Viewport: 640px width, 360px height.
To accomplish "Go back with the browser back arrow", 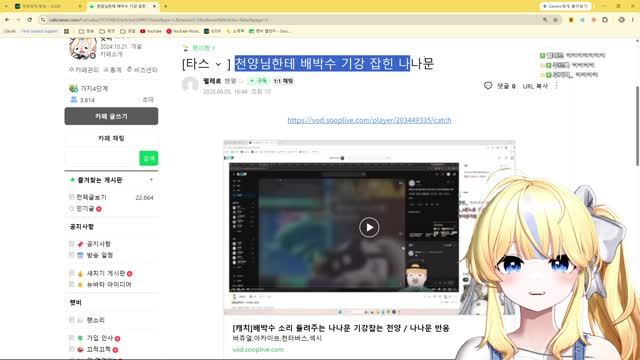I will [x=7, y=20].
